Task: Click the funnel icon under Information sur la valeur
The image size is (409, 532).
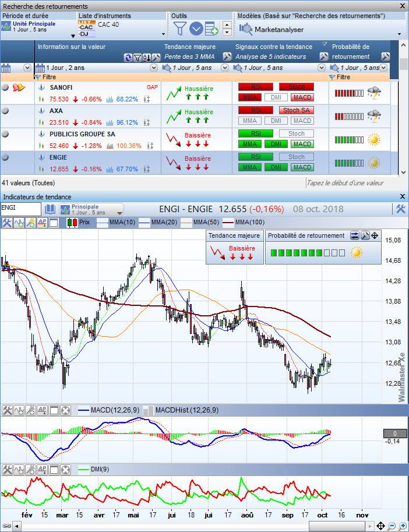Action: tap(137, 58)
